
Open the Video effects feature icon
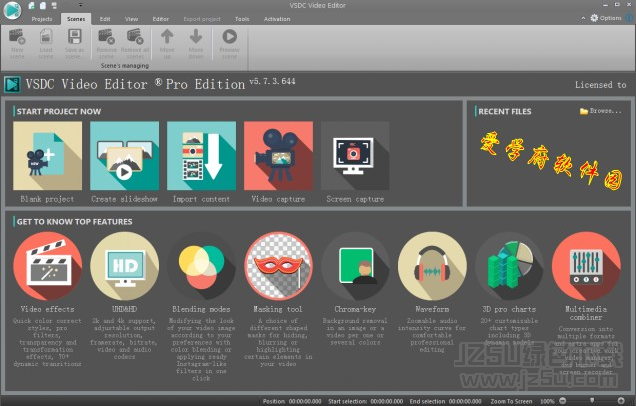[x=47, y=266]
